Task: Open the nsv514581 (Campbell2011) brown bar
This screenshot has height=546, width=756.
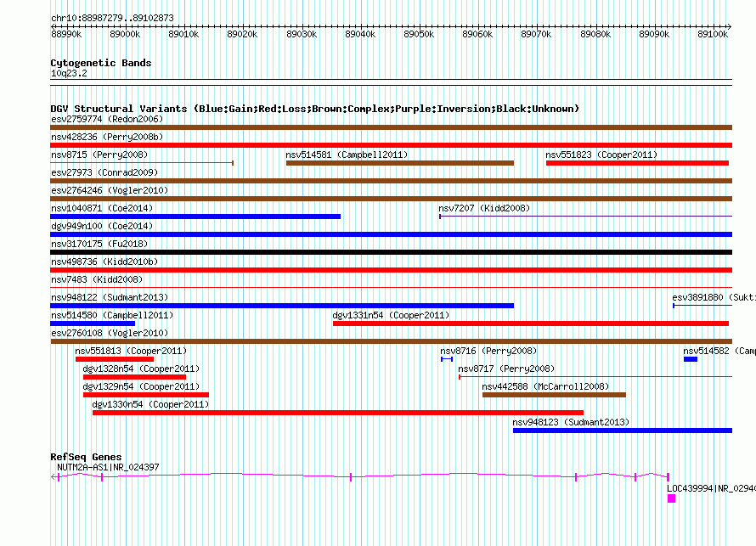Action: (400, 163)
